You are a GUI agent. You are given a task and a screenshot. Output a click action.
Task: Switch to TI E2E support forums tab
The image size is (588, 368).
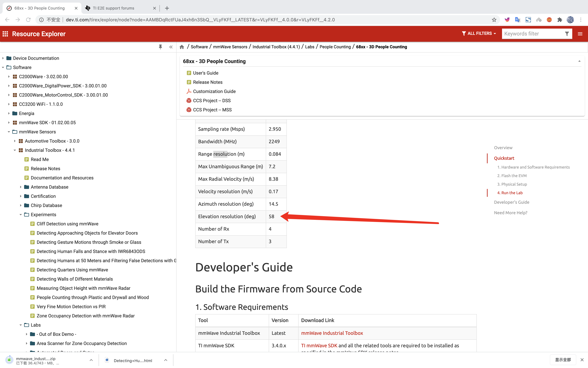click(x=120, y=8)
